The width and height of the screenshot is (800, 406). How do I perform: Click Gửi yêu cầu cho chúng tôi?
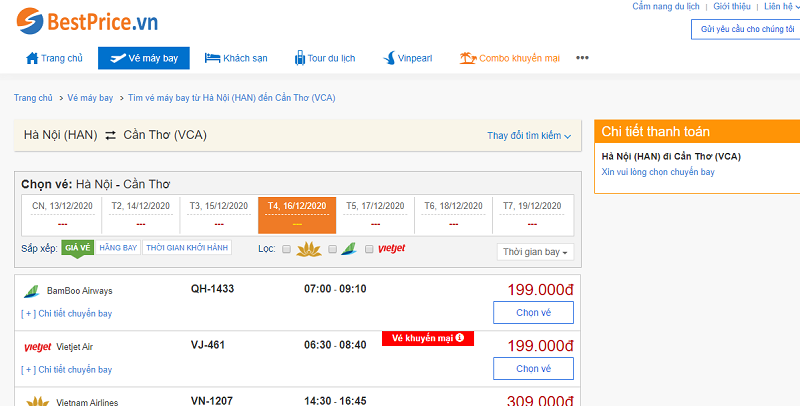745,29
